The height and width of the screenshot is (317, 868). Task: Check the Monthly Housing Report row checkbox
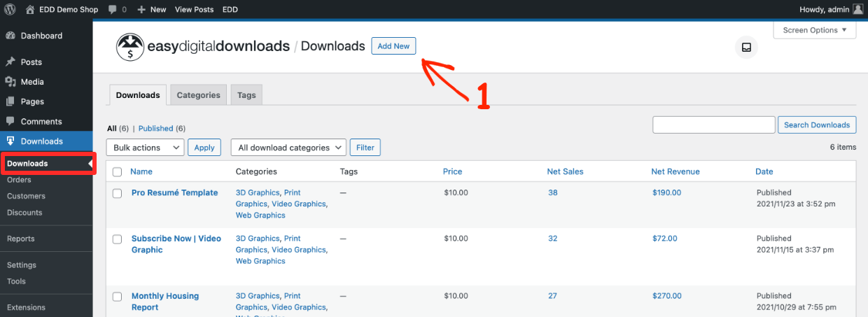[118, 297]
